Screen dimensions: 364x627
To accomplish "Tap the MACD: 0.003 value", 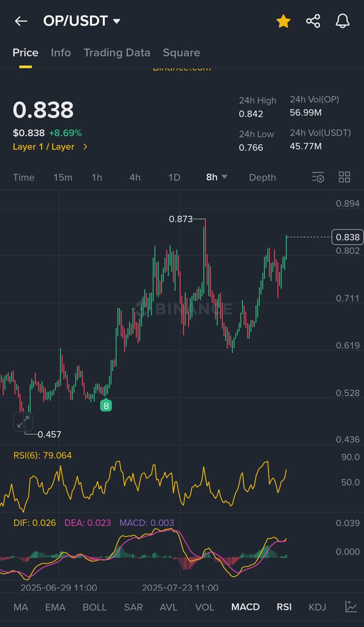I will click(x=147, y=522).
